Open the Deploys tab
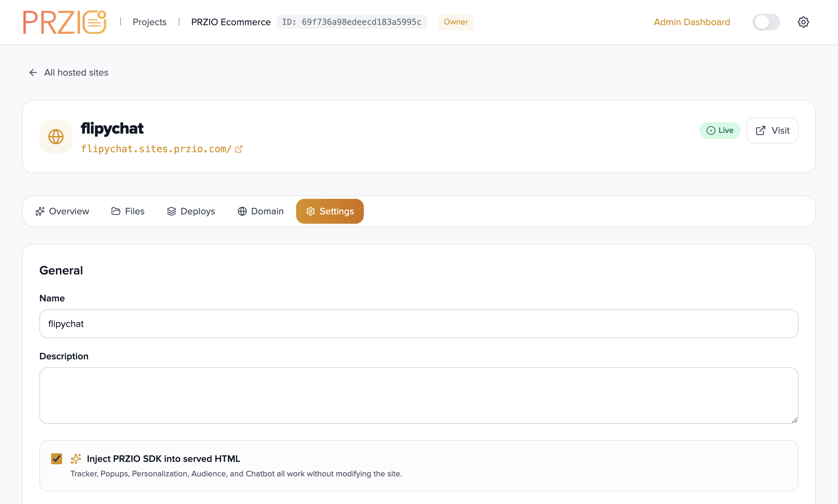The height and width of the screenshot is (504, 838). click(x=191, y=211)
